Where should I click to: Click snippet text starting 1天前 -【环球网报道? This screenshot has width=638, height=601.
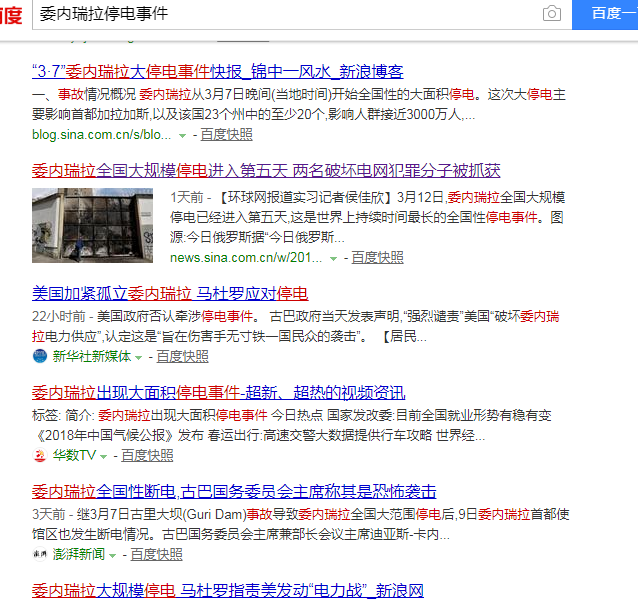(368, 217)
